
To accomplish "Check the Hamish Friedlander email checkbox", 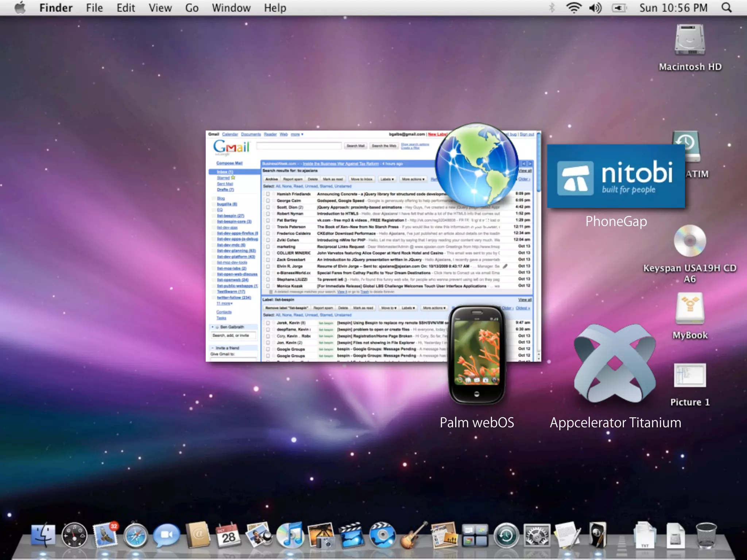I will tap(268, 194).
